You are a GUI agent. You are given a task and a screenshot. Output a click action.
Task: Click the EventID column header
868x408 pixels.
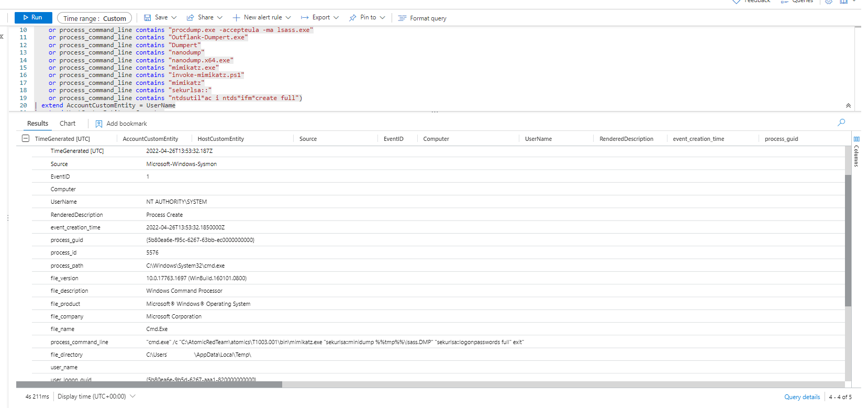coord(393,139)
